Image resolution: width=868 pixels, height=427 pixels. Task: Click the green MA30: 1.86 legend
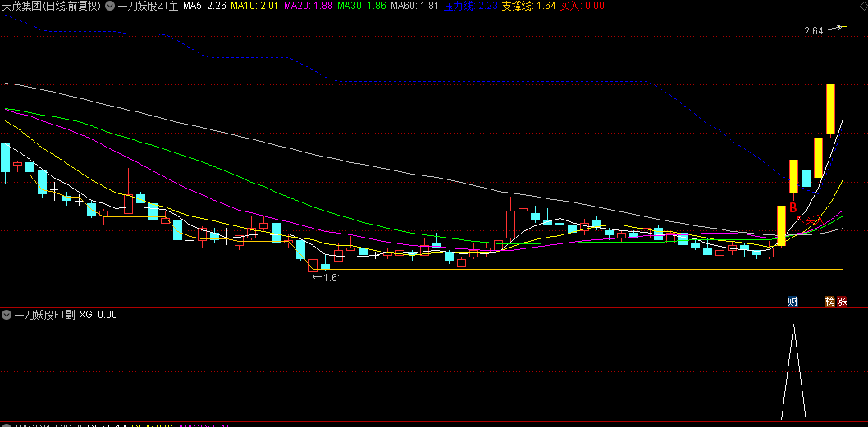[361, 6]
